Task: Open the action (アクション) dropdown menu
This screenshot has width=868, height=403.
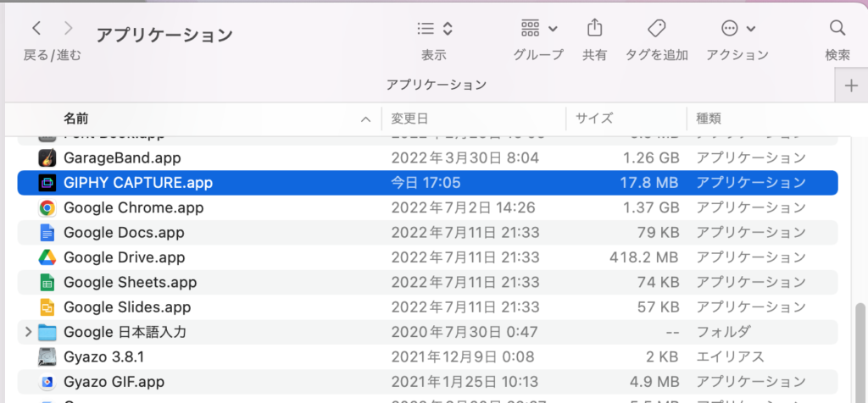Action: point(737,28)
